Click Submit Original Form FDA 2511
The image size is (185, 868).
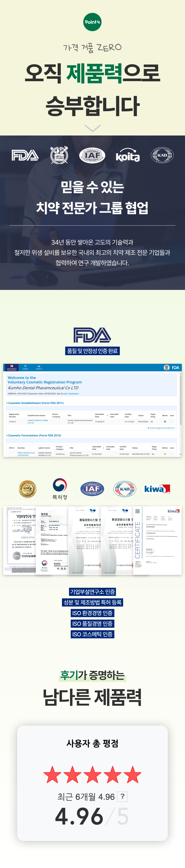[161, 428]
